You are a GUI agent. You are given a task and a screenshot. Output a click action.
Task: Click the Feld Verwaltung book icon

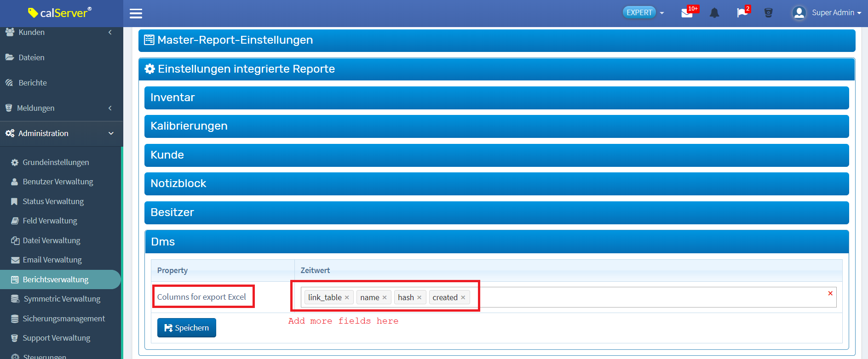point(15,221)
